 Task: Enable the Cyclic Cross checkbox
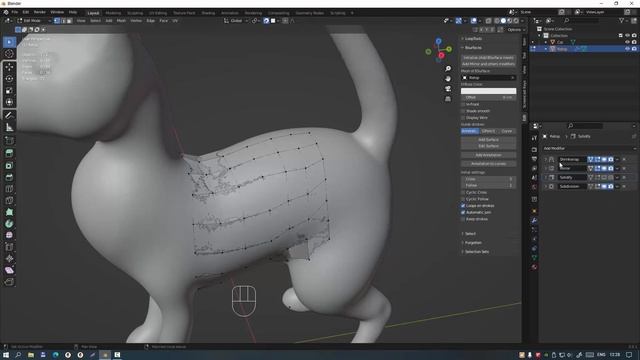tap(463, 192)
